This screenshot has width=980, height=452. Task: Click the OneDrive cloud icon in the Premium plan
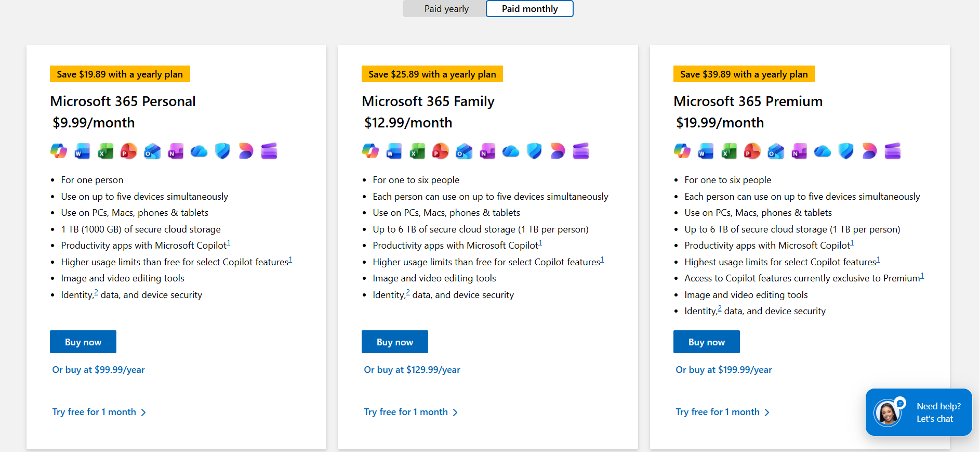click(823, 151)
